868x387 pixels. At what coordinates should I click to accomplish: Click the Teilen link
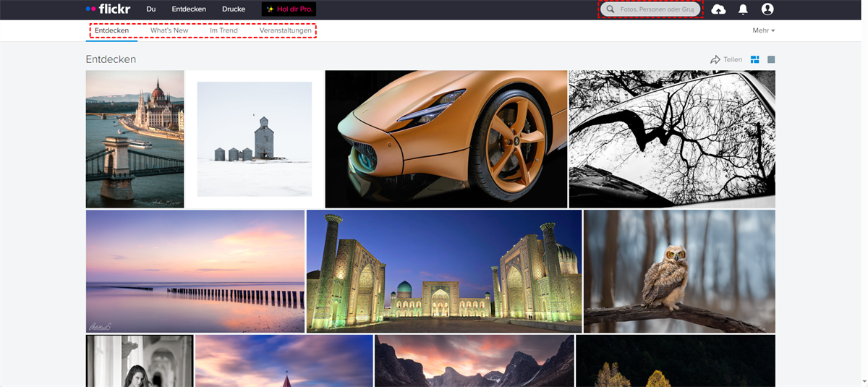click(733, 59)
